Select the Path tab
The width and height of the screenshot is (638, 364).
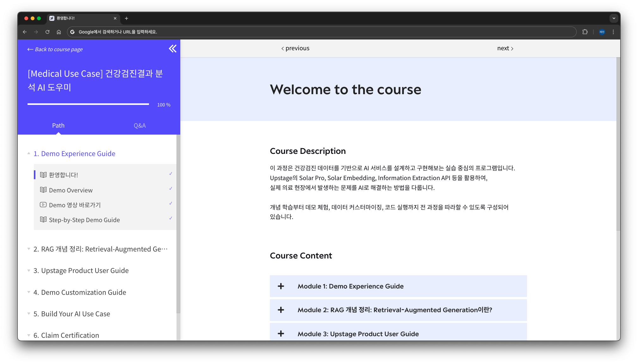58,125
